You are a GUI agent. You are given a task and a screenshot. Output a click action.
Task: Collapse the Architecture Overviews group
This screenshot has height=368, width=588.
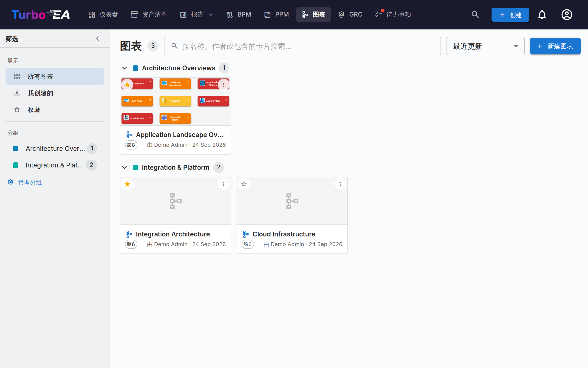[x=124, y=68]
